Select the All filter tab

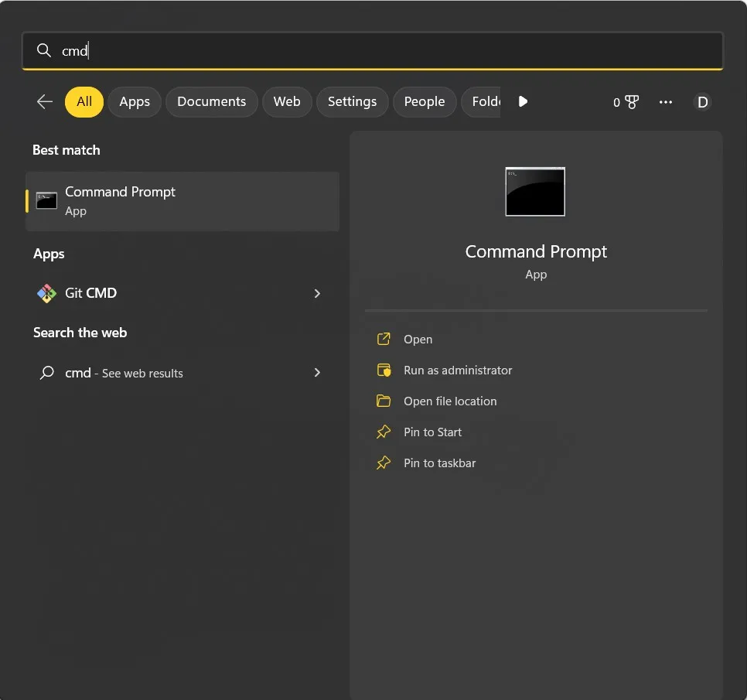(x=84, y=101)
